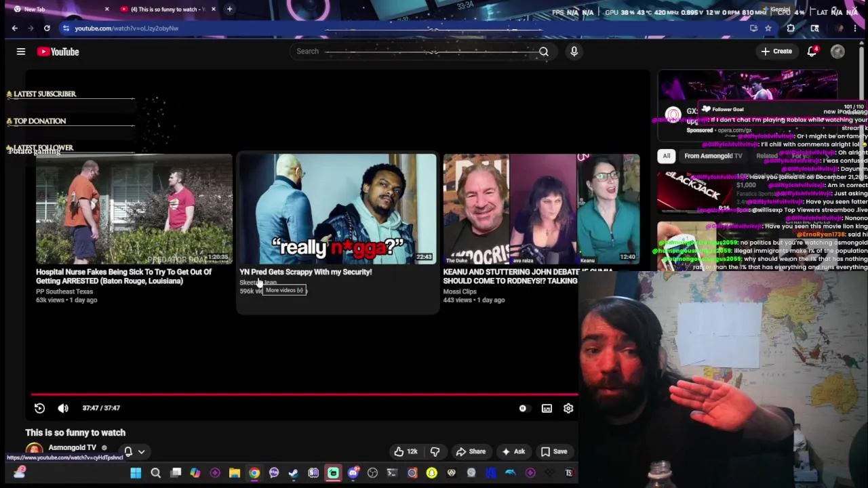The width and height of the screenshot is (868, 488).
Task: Click the search magnifier button
Action: pyautogui.click(x=544, y=52)
